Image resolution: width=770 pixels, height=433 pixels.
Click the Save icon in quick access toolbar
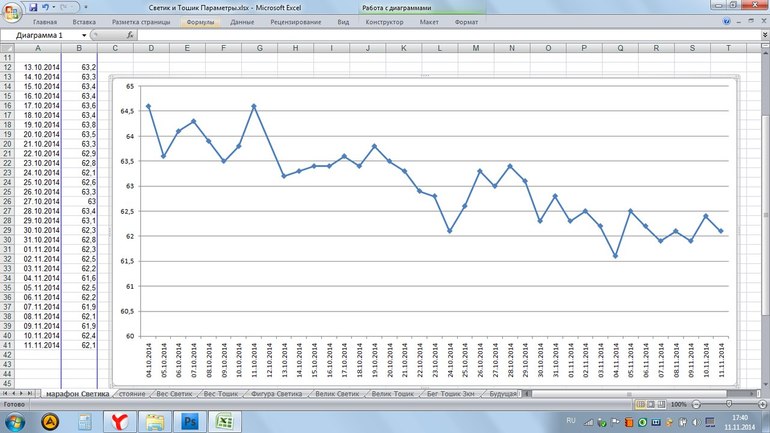click(x=32, y=6)
